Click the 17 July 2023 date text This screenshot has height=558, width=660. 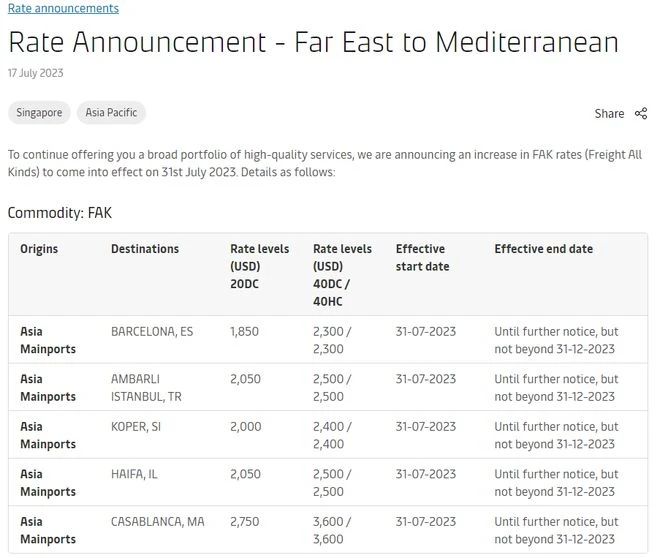coord(35,73)
